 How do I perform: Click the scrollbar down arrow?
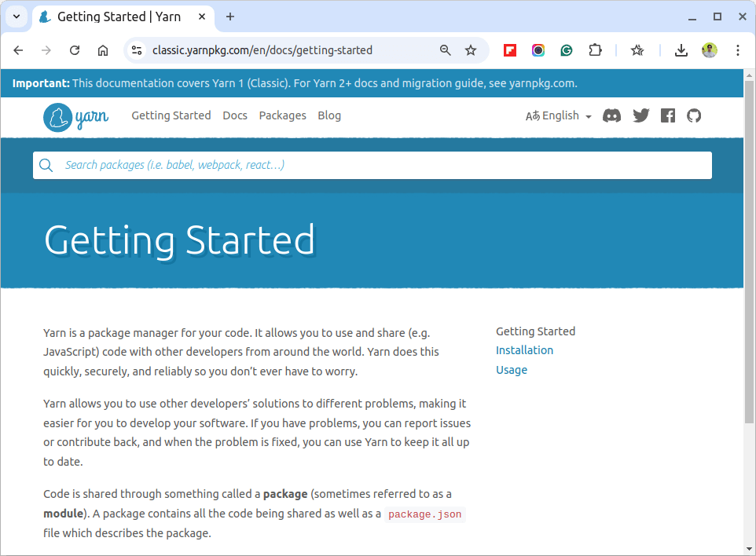[x=749, y=549]
